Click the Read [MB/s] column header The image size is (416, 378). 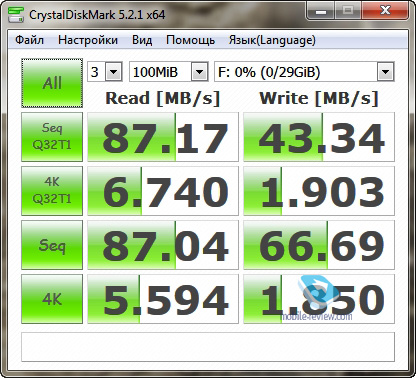[x=163, y=98]
